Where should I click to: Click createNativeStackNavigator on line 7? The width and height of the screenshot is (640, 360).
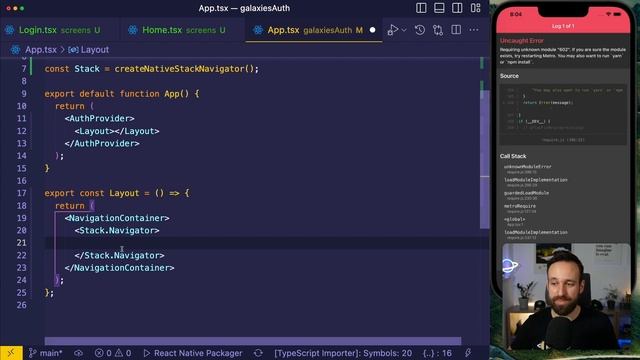point(179,69)
